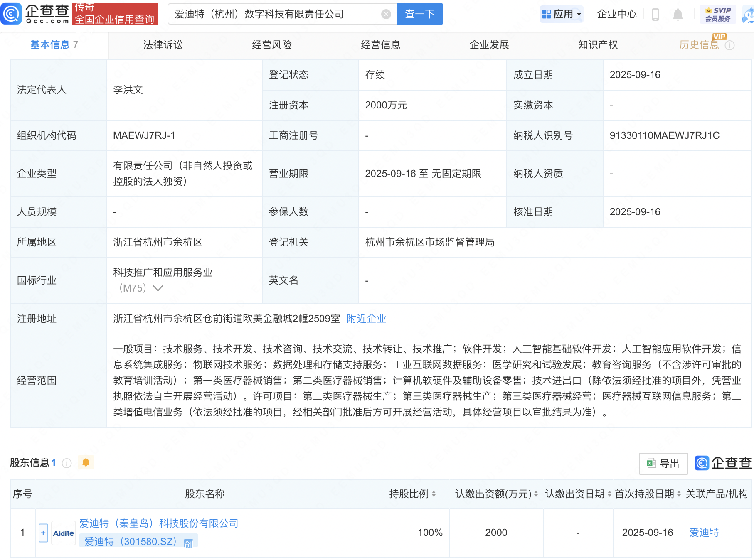Select the 100% shareholding value

(x=430, y=533)
